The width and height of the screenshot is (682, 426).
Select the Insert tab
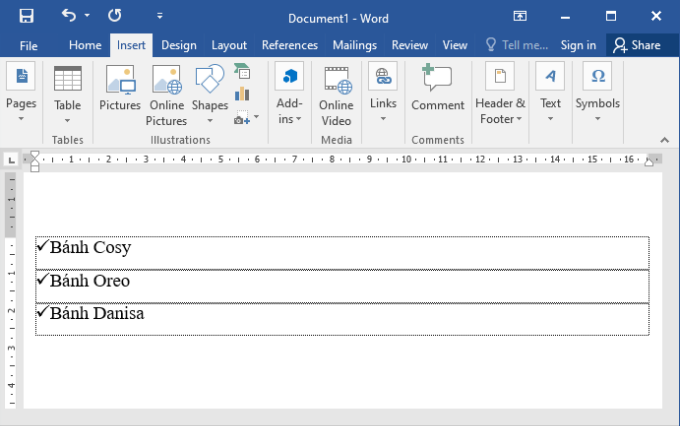(x=131, y=45)
